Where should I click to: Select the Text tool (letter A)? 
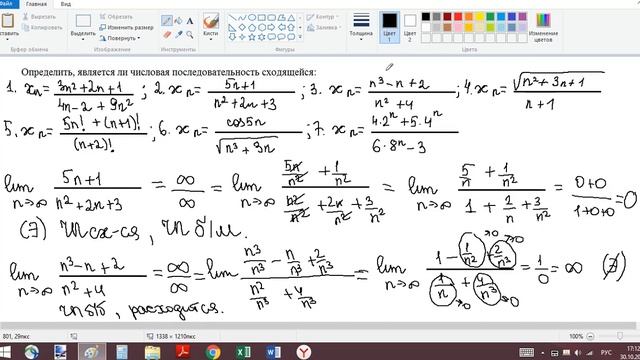tap(190, 21)
